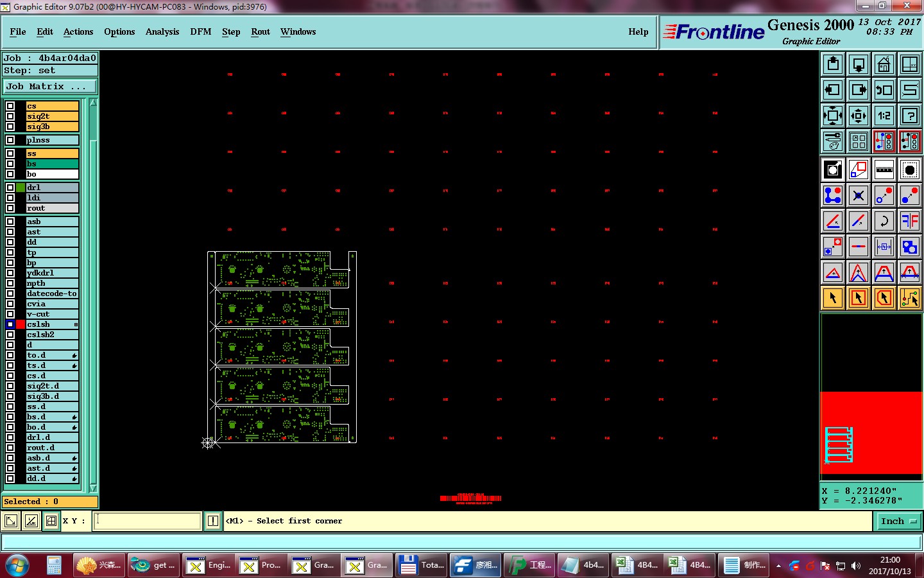Click the X Y coordinate input field

click(x=148, y=521)
